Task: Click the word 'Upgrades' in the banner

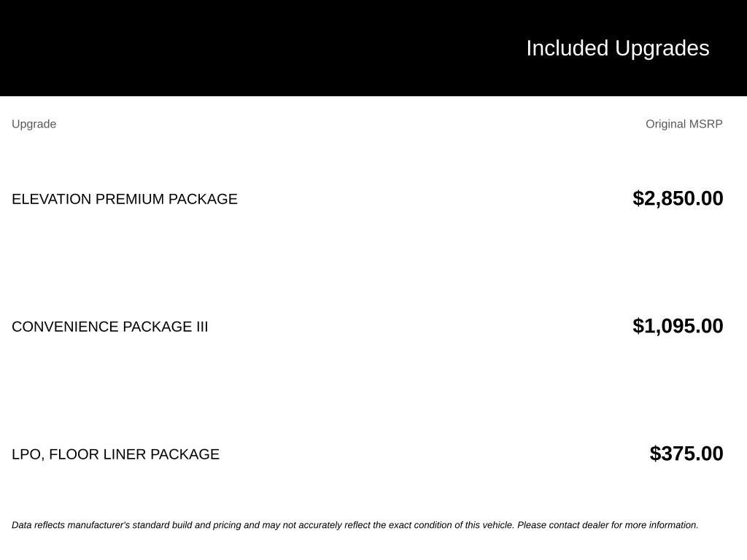Action: click(662, 50)
